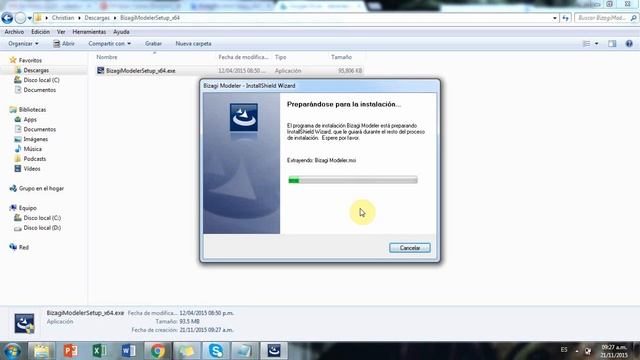Open the Edición menu

point(40,31)
